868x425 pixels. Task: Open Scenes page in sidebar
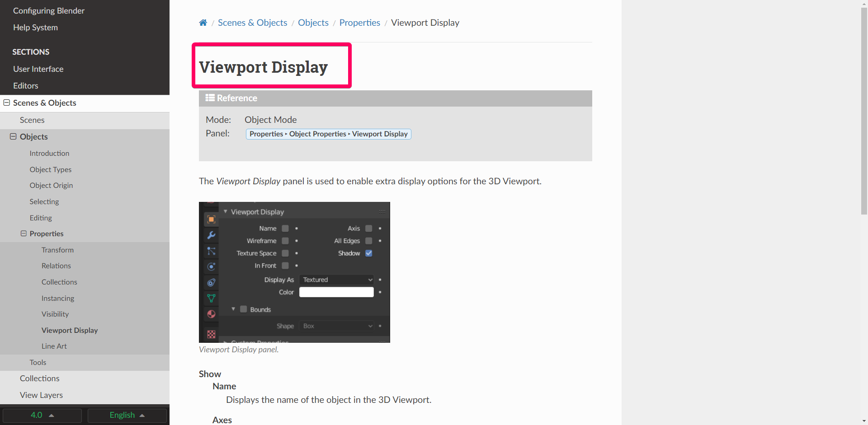(32, 120)
